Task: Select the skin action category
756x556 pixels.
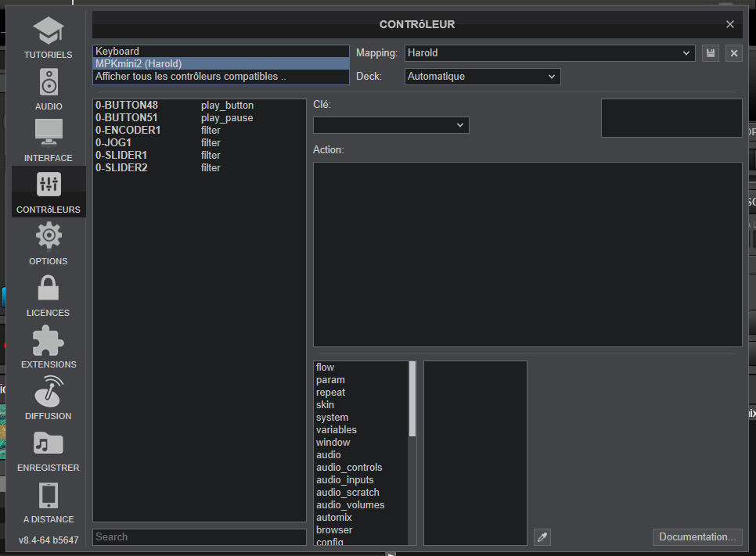Action: [361, 405]
